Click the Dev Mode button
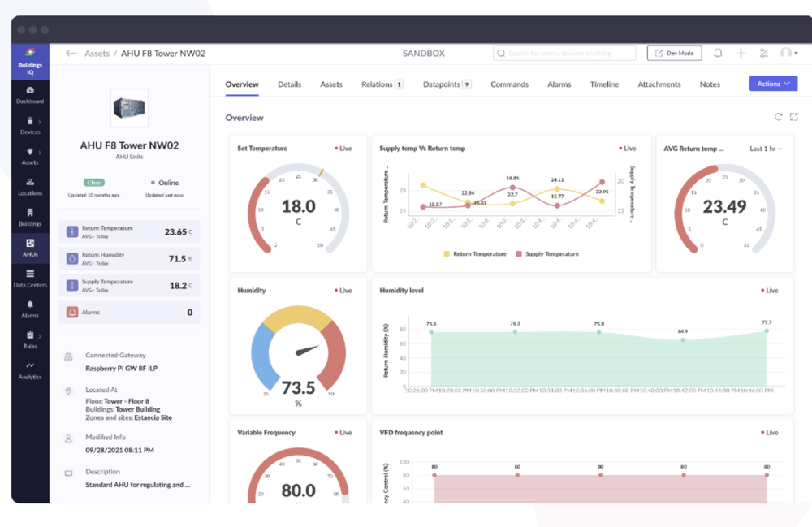The height and width of the screenshot is (527, 812). (674, 53)
